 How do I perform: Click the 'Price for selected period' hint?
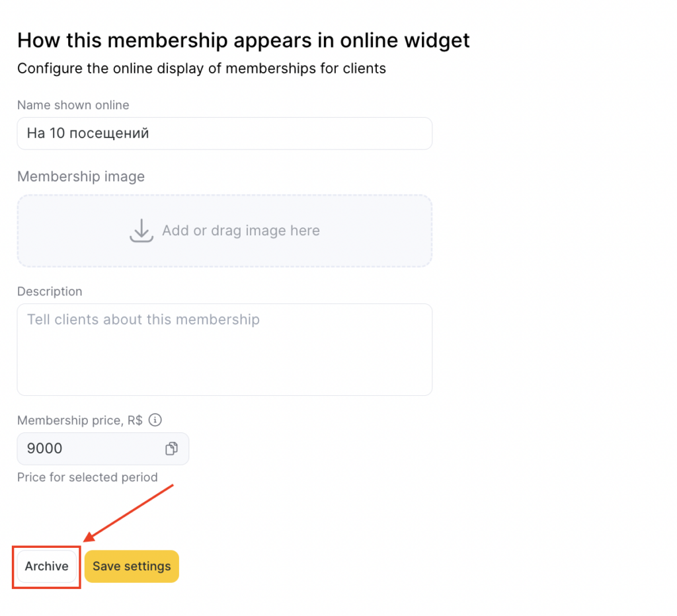click(87, 477)
